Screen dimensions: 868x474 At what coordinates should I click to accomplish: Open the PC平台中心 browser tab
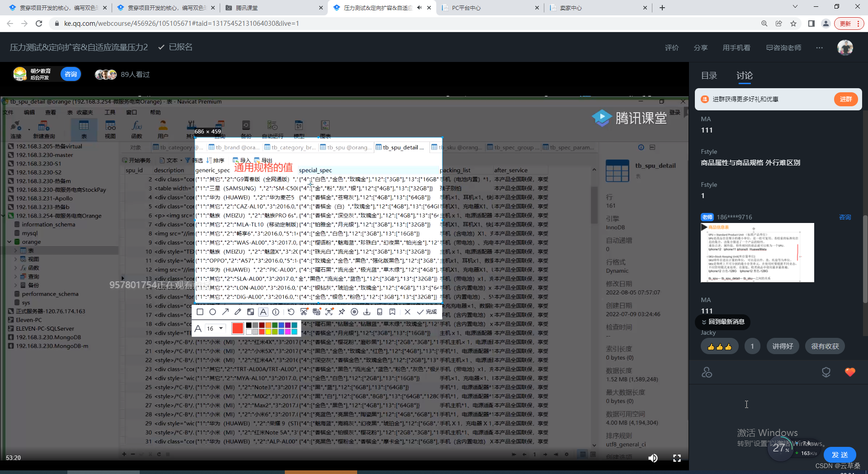click(488, 8)
